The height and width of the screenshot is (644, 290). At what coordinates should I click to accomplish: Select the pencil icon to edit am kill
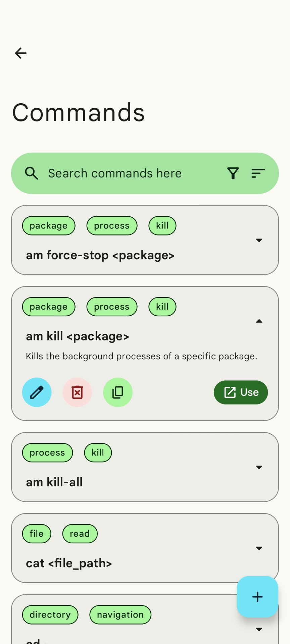coord(37,392)
